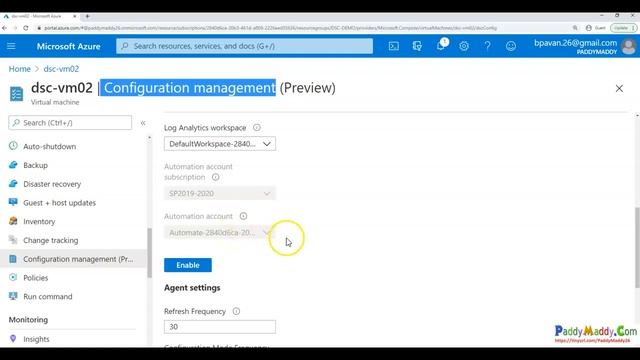This screenshot has width=640, height=360.
Task: Open the Help question mark icon
Action: [487, 46]
